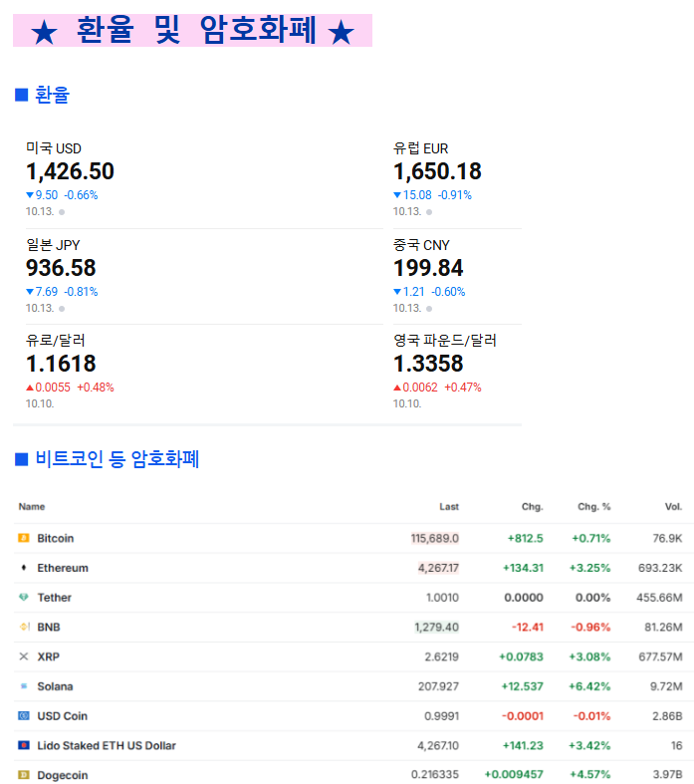Click the USD Coin icon
The image size is (694, 784).
point(24,716)
